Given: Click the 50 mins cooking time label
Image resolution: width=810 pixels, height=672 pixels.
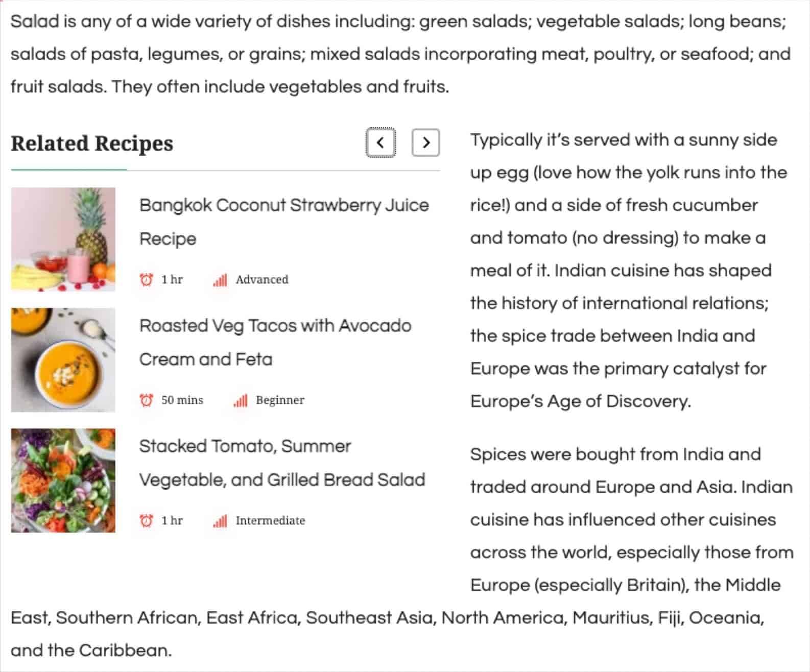Looking at the screenshot, I should 182,400.
